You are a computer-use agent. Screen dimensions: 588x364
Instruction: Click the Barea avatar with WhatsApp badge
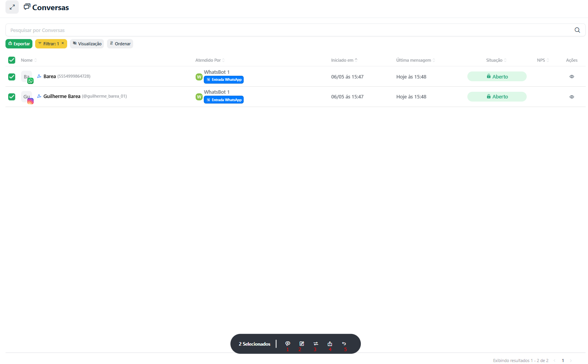[27, 77]
